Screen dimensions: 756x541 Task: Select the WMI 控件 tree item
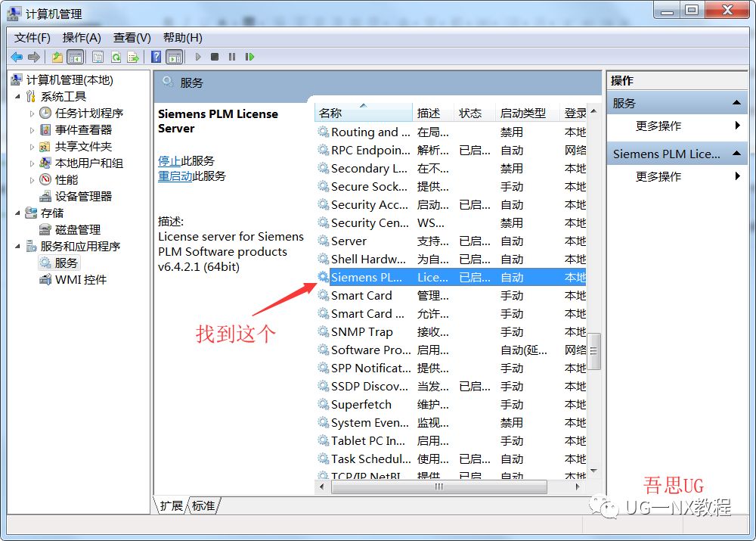(81, 279)
